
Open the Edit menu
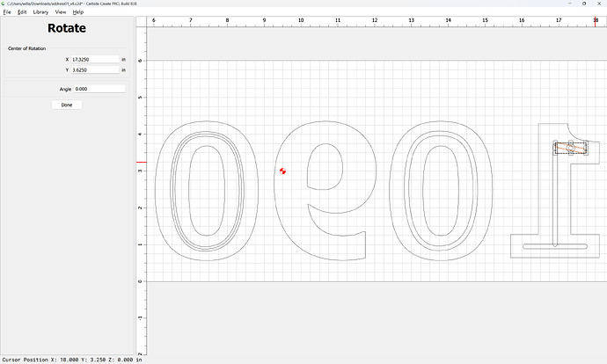coord(22,12)
